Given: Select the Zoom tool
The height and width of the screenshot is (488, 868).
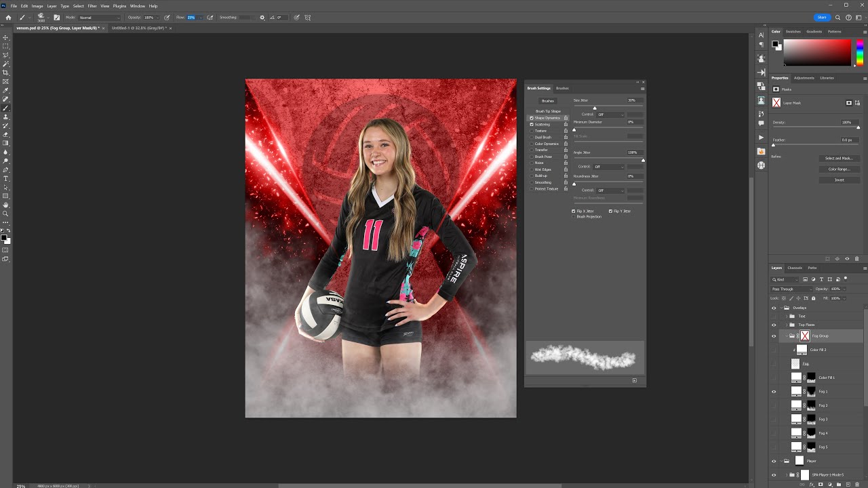Looking at the screenshot, I should pyautogui.click(x=6, y=213).
